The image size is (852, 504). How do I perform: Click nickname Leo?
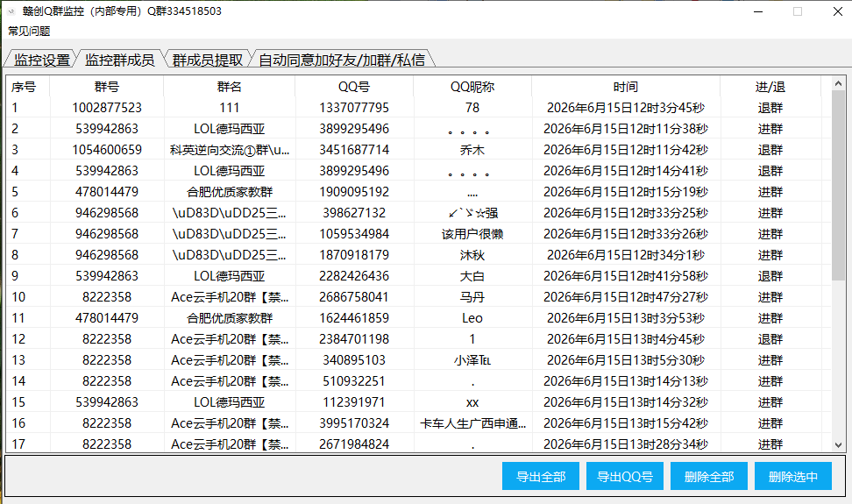[472, 318]
